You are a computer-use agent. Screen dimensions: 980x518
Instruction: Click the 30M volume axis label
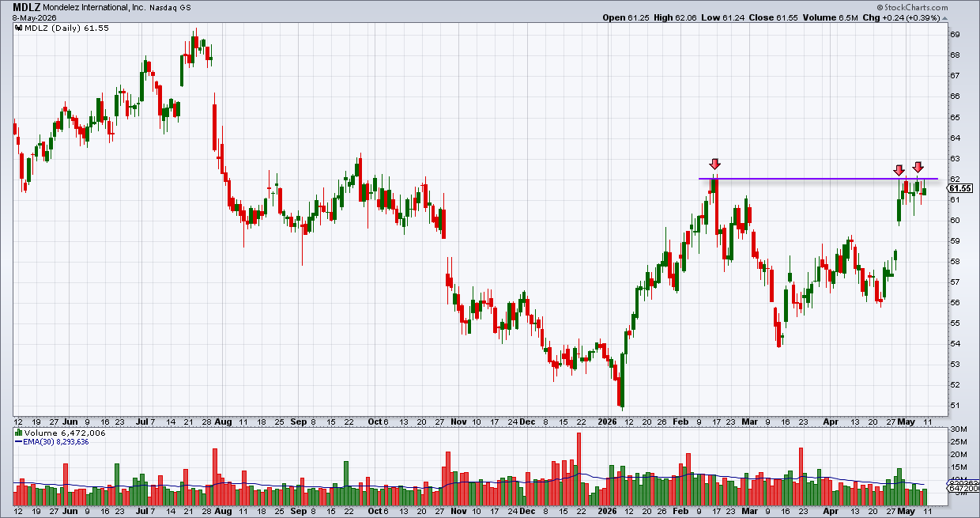coord(957,429)
